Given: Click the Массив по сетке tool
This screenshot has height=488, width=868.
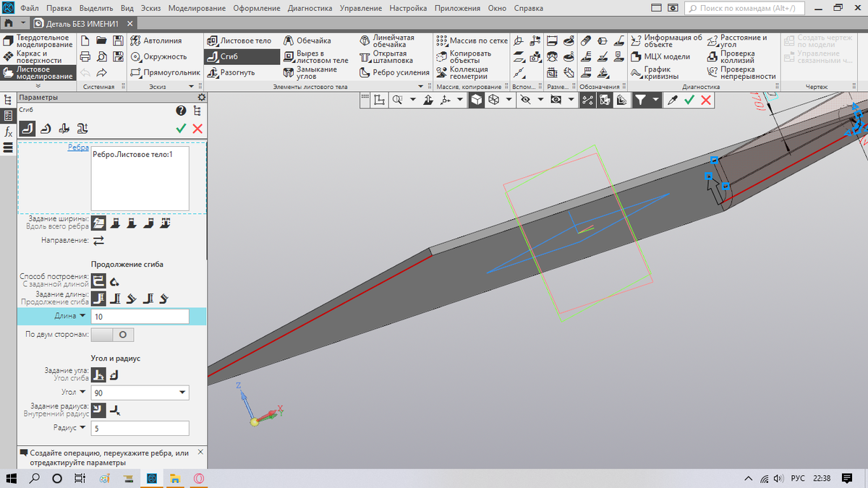Looking at the screenshot, I should click(472, 40).
